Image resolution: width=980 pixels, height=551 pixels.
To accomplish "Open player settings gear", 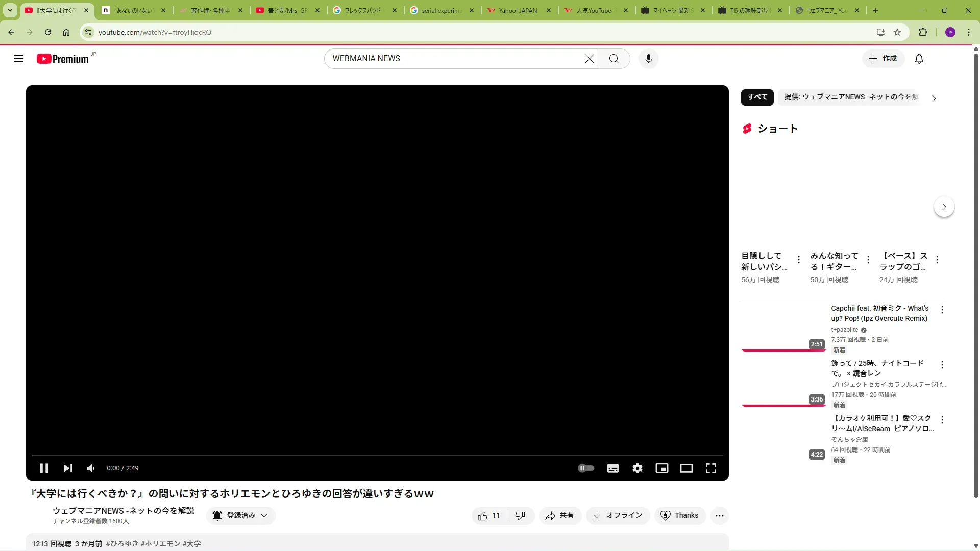I will click(x=637, y=468).
